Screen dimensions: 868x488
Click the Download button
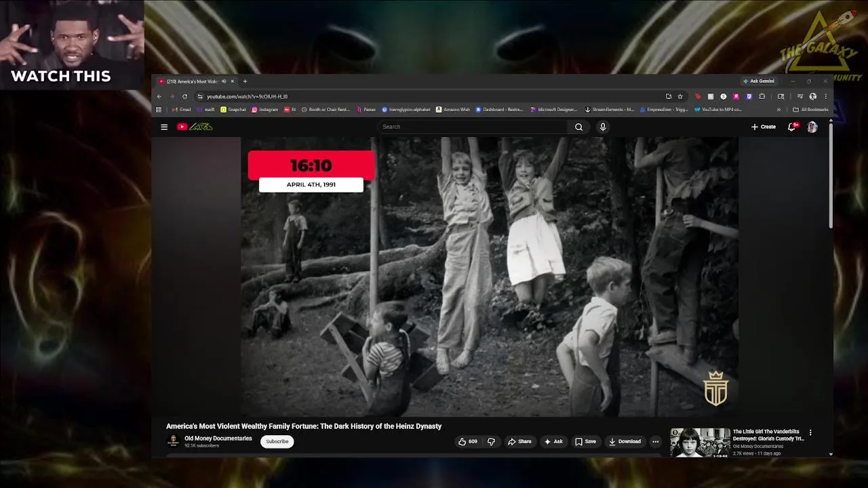pyautogui.click(x=625, y=441)
